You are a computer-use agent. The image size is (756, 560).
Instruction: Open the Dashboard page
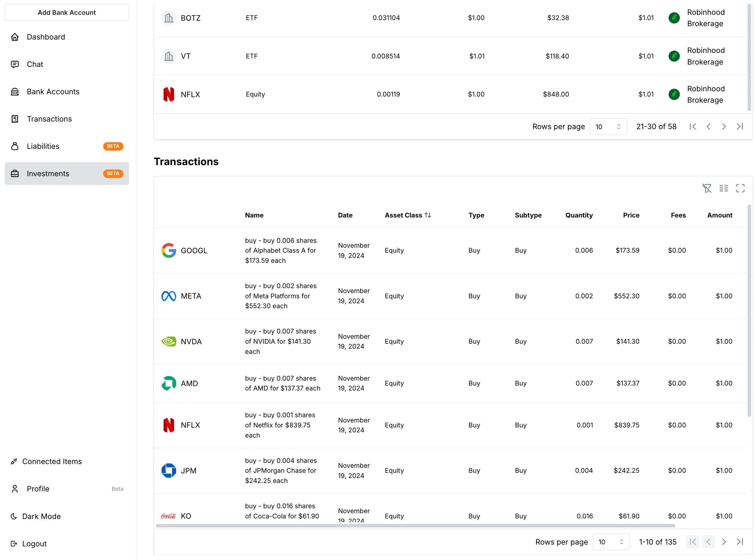[x=67, y=37]
